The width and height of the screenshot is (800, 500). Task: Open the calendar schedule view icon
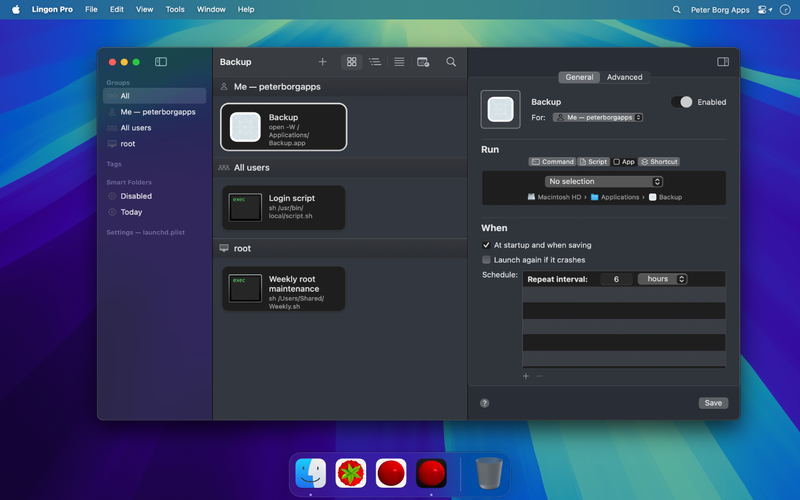click(x=423, y=62)
